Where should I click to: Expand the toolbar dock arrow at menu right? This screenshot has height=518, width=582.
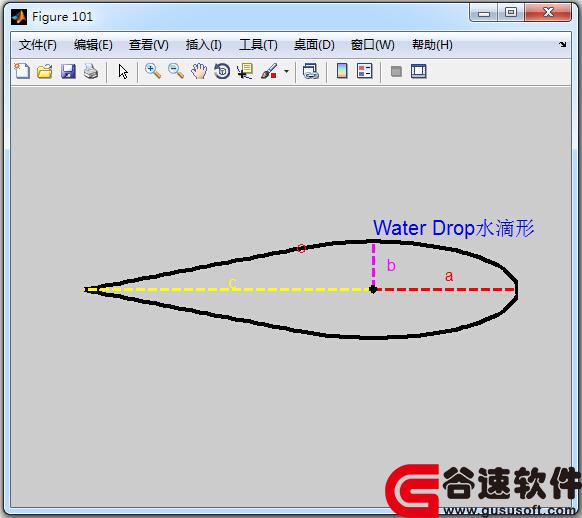(x=562, y=45)
